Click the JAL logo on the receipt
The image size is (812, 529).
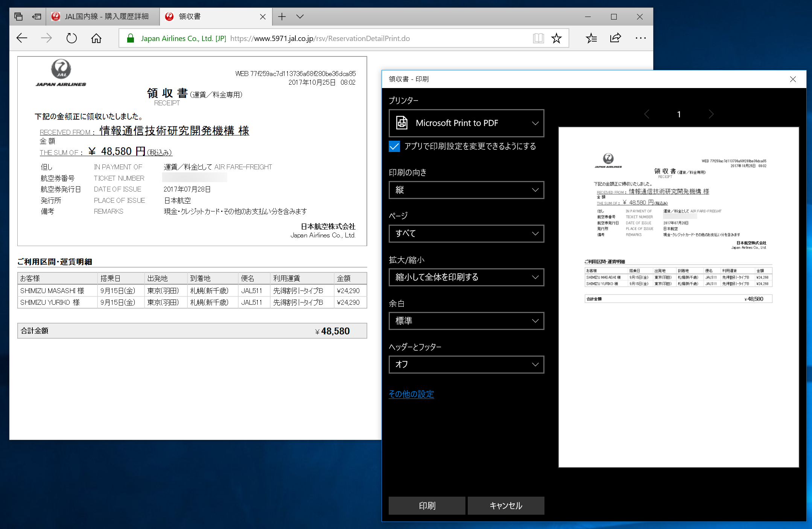point(61,73)
